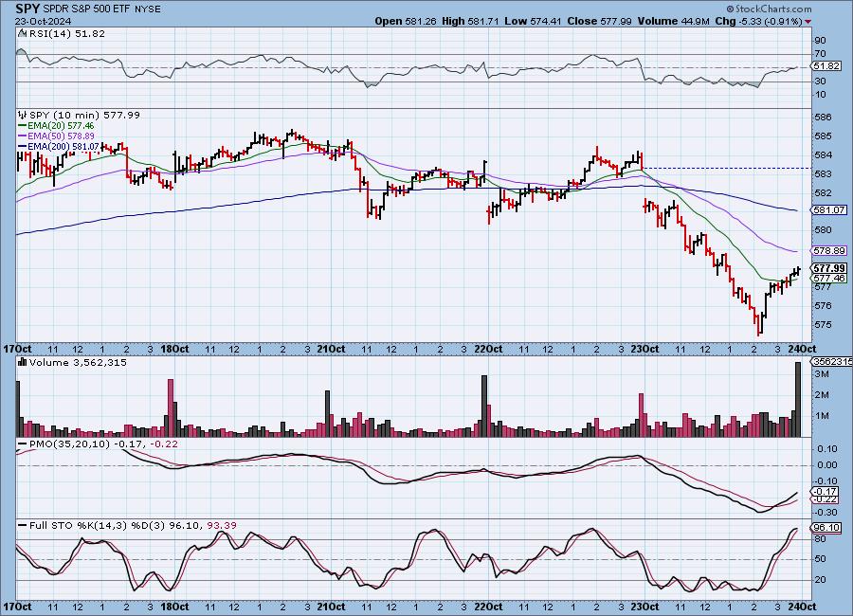Click the boxed 51.82 RSI value on the right axis
This screenshot has height=616, width=853.
click(x=826, y=65)
